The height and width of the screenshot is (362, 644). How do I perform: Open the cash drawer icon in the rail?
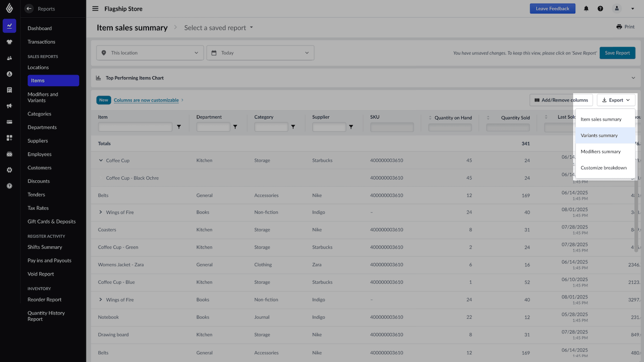coord(9,154)
